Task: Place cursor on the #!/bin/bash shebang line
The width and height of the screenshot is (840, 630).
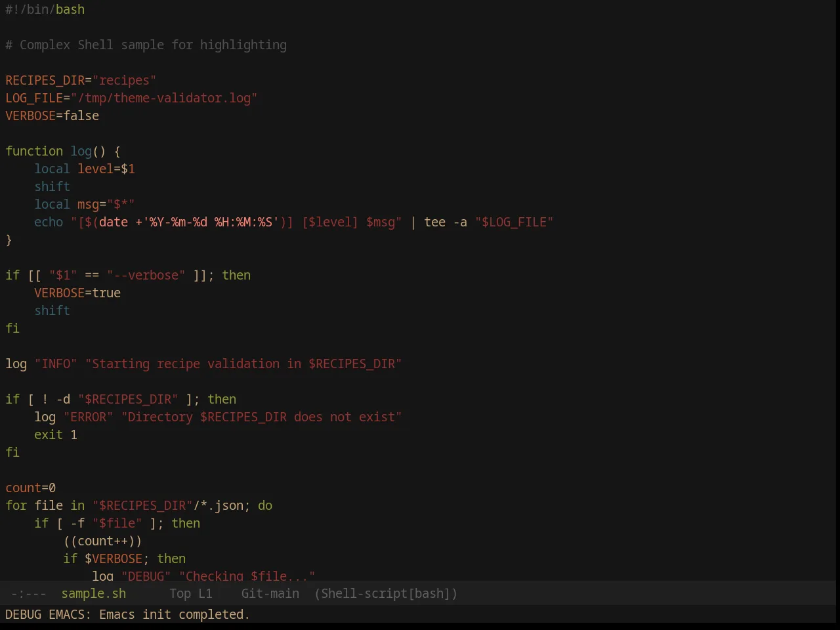Action: [45, 9]
